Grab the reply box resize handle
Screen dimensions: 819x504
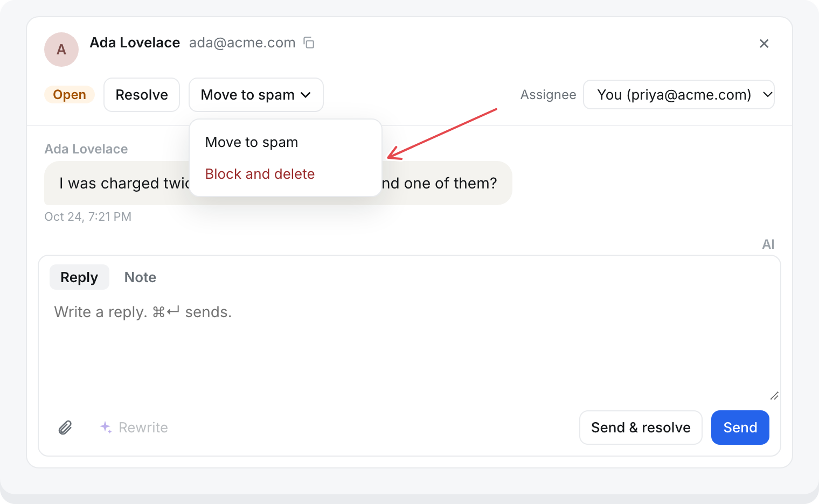pyautogui.click(x=774, y=396)
